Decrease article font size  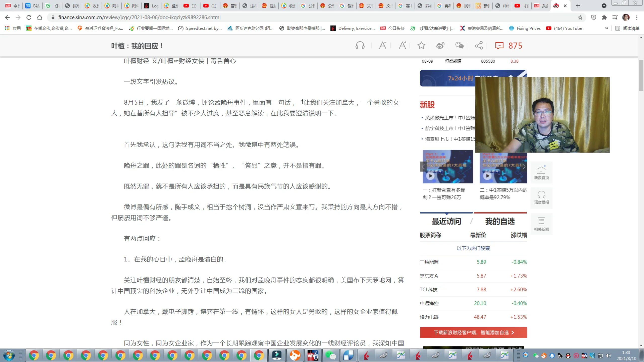[383, 46]
